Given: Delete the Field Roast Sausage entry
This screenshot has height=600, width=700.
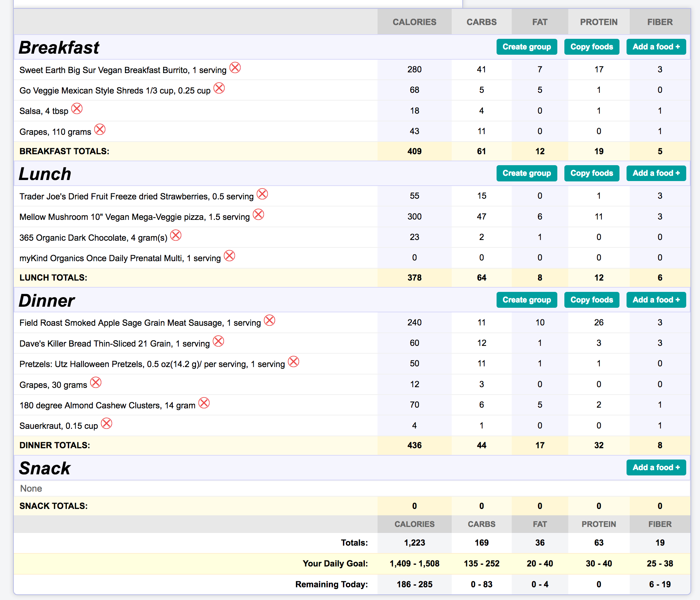Looking at the screenshot, I should [x=269, y=320].
